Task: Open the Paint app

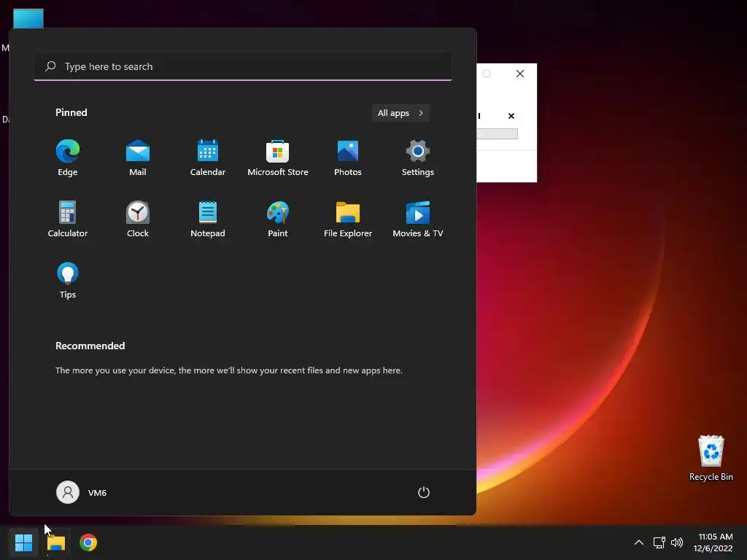Action: (278, 219)
